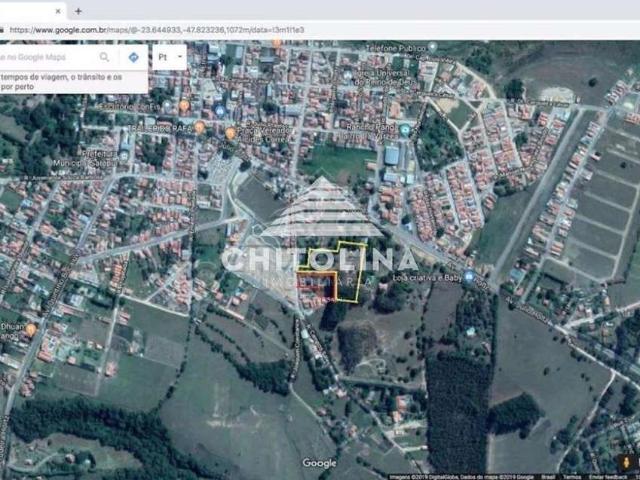This screenshot has height=480, width=640.
Task: Close the open browser tab
Action: pos(58,11)
